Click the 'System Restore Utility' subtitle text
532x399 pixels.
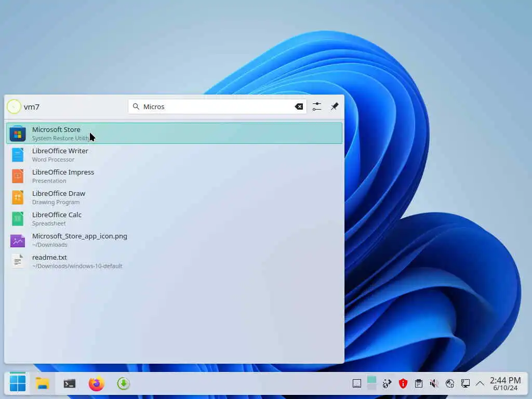tap(61, 138)
